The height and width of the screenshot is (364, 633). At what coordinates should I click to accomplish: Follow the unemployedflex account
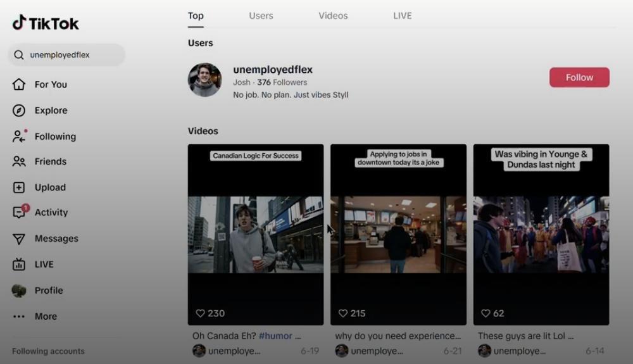[579, 77]
